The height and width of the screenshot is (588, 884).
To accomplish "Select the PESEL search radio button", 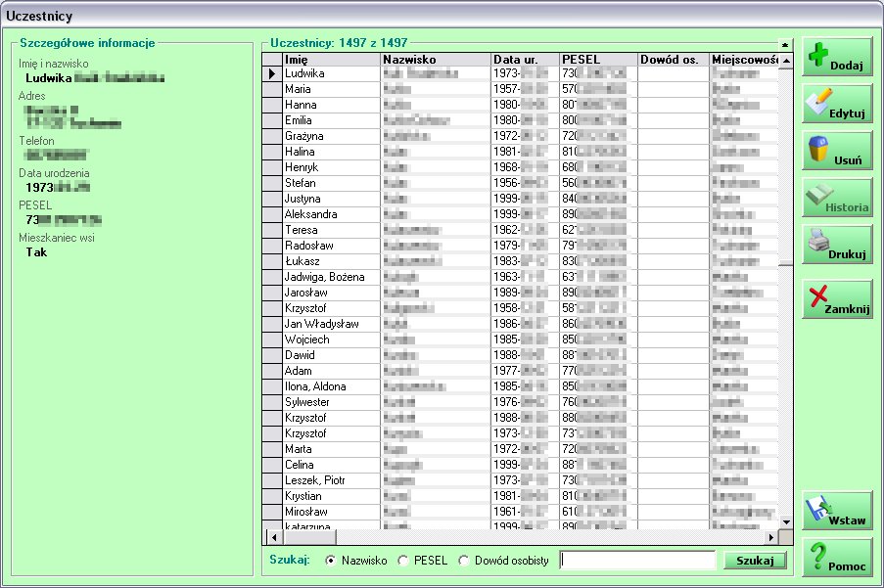I will click(x=403, y=561).
